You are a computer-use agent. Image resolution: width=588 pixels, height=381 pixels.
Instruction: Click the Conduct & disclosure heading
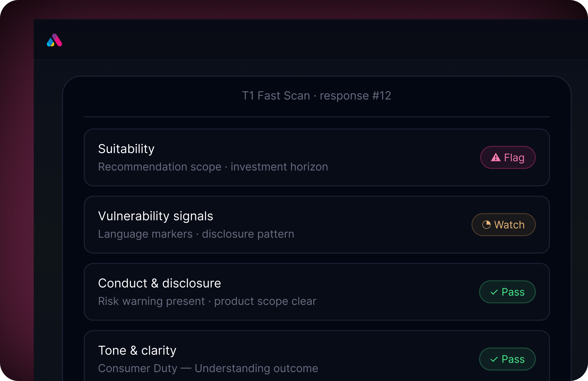(x=160, y=283)
